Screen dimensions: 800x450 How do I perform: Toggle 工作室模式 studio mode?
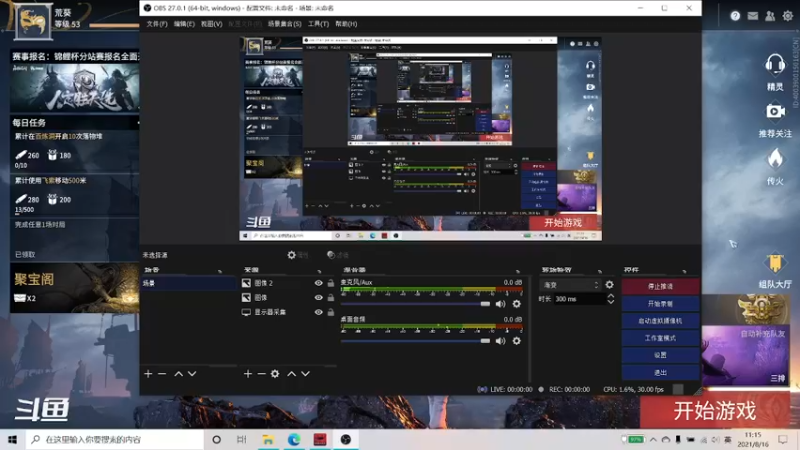[660, 338]
